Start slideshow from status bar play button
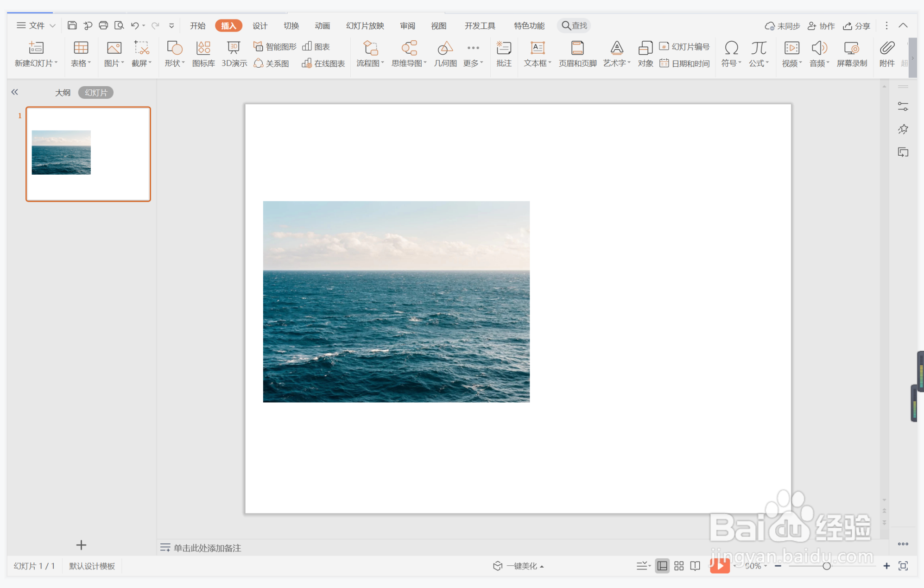 [x=719, y=565]
